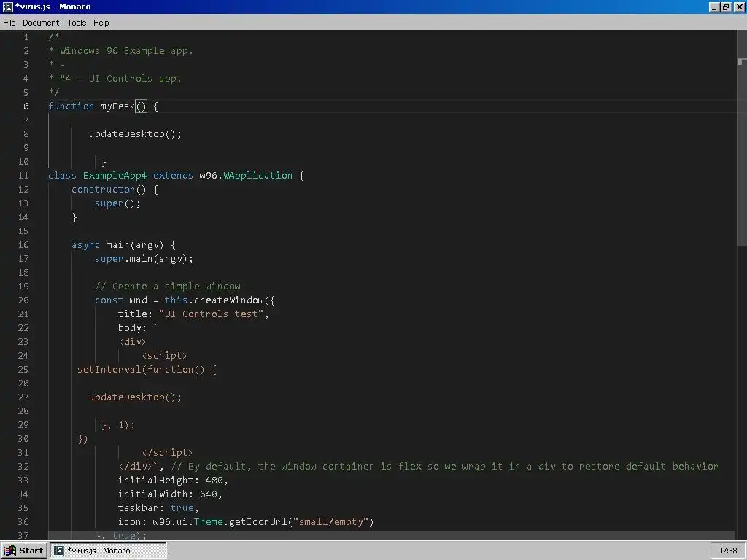747x560 pixels.
Task: Click line number 33 in the gutter
Action: (23, 480)
